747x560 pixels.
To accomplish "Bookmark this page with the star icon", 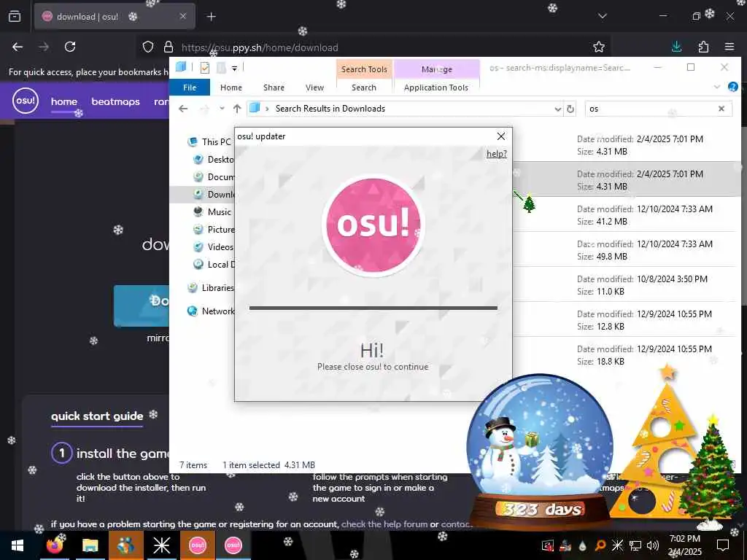I will [x=599, y=47].
